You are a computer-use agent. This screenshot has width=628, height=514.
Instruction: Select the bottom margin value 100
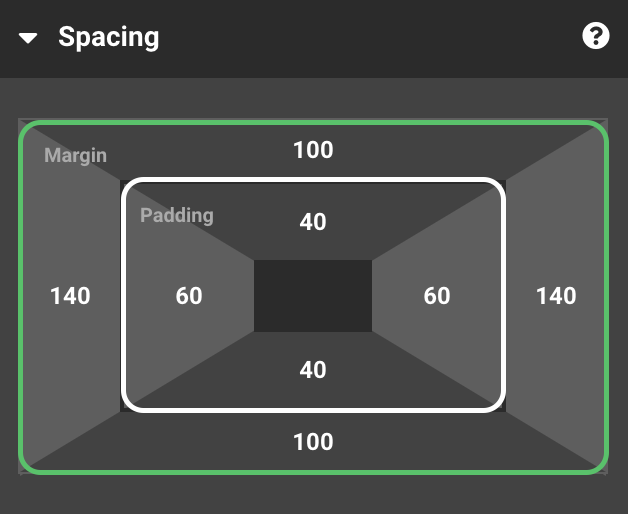tap(313, 442)
